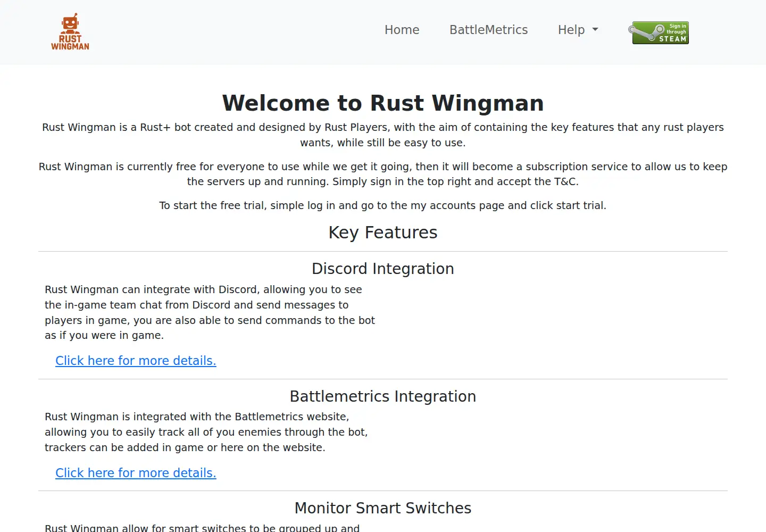The width and height of the screenshot is (766, 532).
Task: Click the Key Features heading
Action: pos(383,232)
